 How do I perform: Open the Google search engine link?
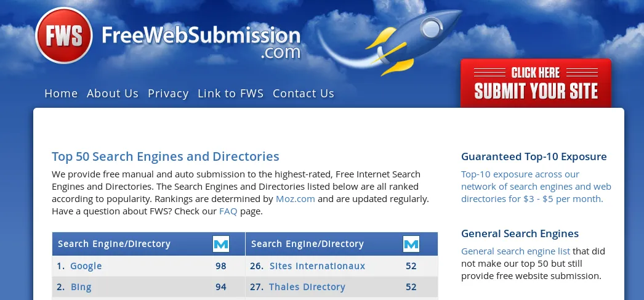click(x=86, y=266)
